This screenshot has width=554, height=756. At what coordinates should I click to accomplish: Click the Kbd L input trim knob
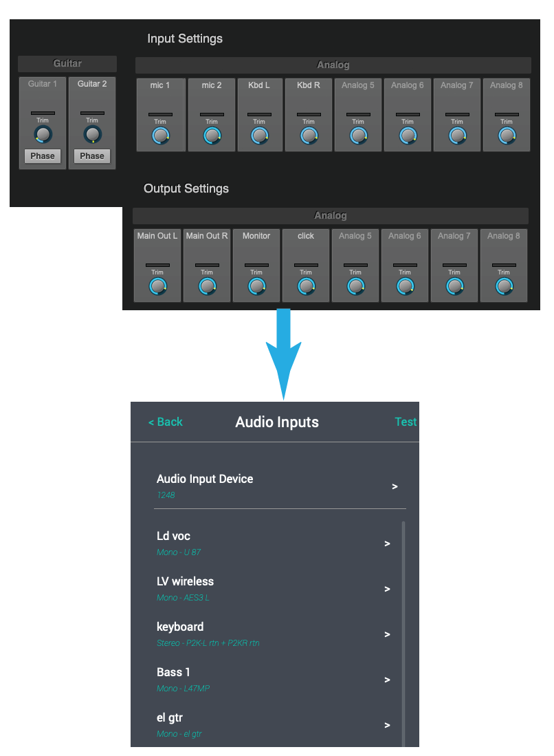[x=260, y=136]
